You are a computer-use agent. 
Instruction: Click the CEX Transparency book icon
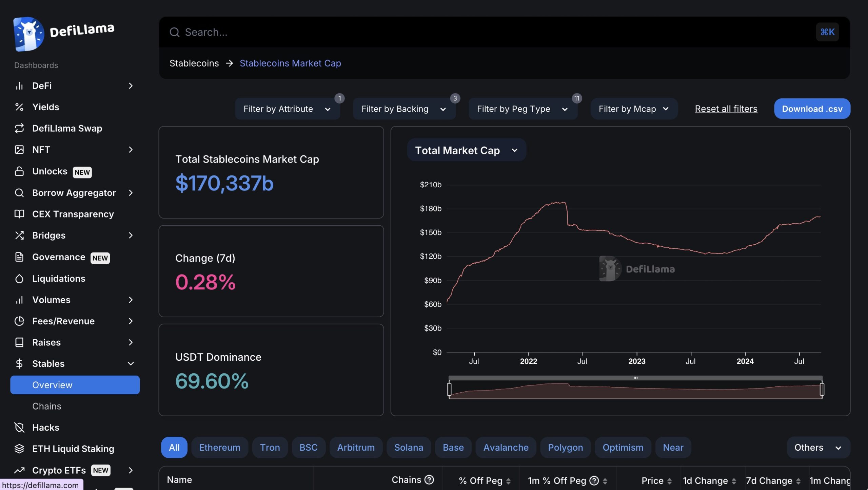19,214
